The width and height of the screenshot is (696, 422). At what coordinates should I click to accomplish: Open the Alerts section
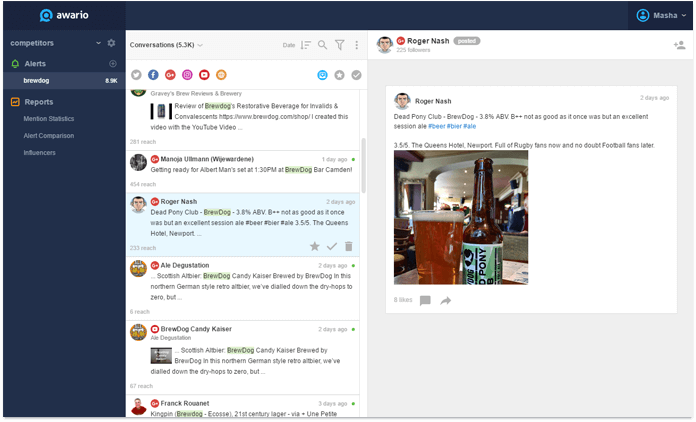pos(35,64)
